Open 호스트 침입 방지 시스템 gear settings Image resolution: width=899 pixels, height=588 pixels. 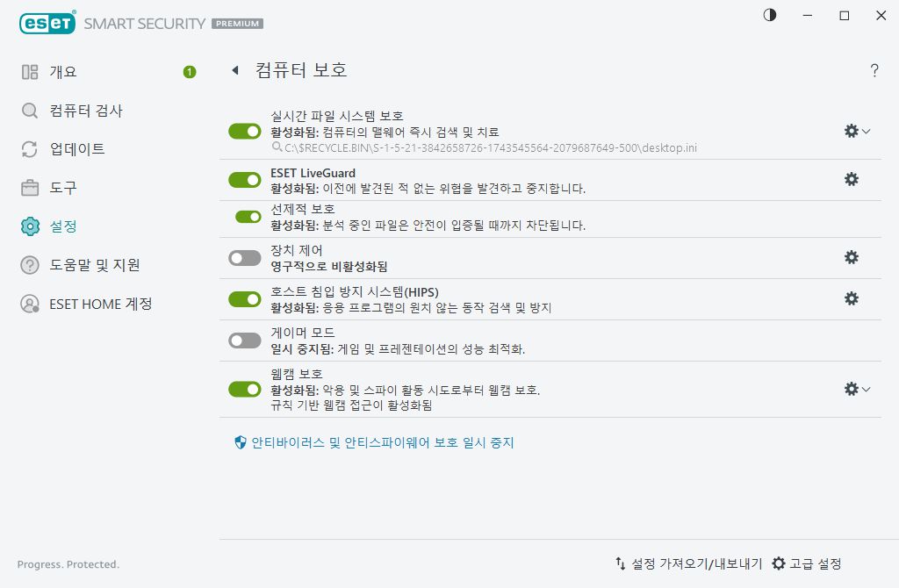pos(851,298)
